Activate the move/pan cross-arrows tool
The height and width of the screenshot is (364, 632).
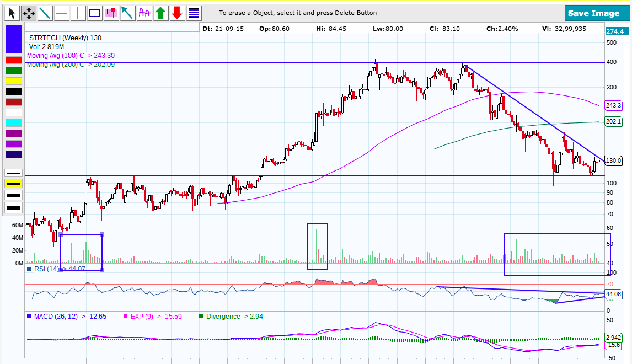28,13
